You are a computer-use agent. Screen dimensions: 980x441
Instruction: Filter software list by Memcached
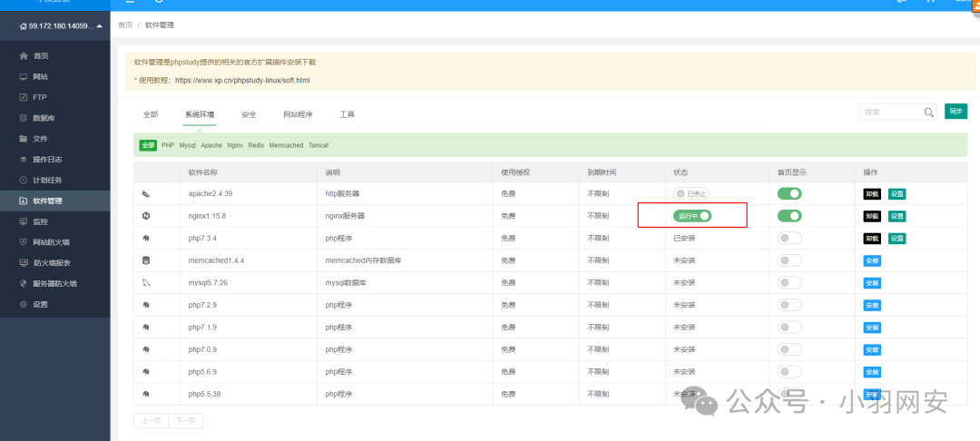[286, 145]
